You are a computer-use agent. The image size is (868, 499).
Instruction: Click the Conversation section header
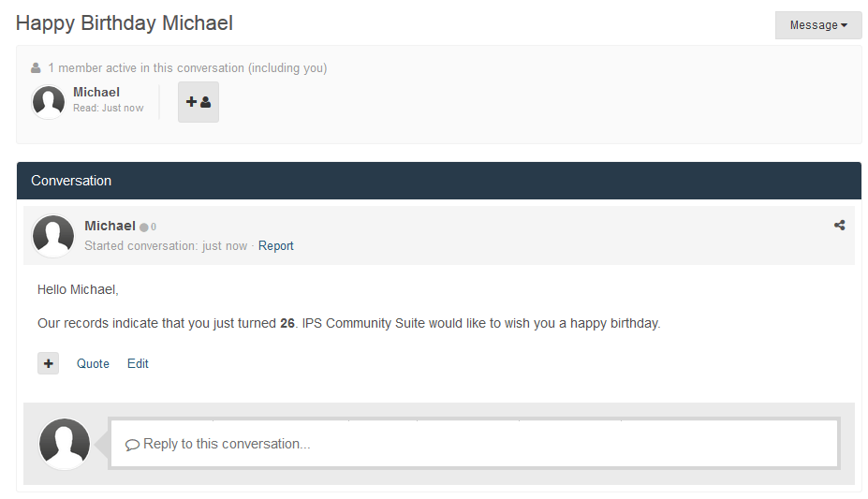(x=71, y=181)
